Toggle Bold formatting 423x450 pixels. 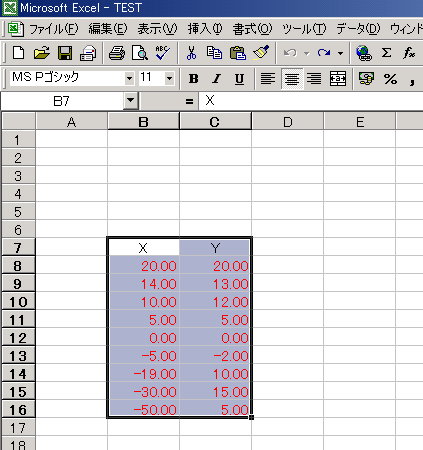coord(193,79)
